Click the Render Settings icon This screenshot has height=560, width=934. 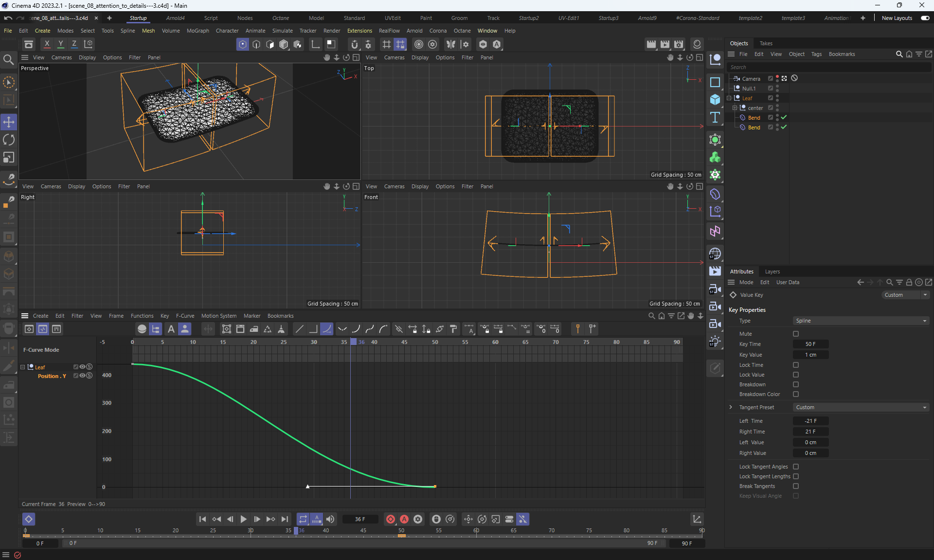pyautogui.click(x=679, y=44)
